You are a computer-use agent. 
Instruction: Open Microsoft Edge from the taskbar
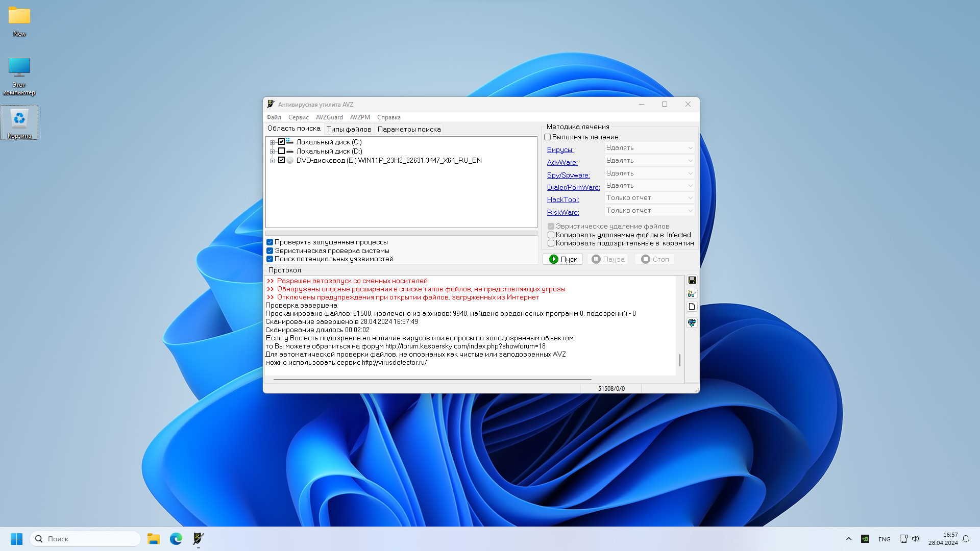pyautogui.click(x=176, y=538)
